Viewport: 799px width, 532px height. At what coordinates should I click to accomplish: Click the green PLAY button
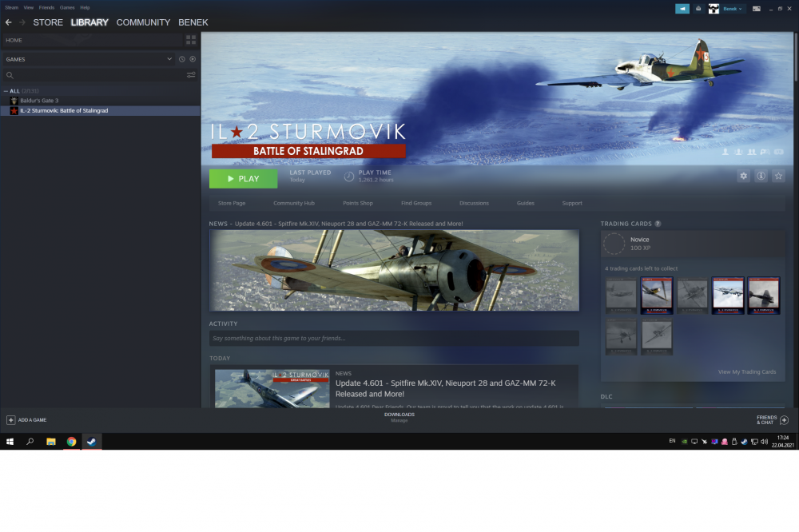(244, 179)
